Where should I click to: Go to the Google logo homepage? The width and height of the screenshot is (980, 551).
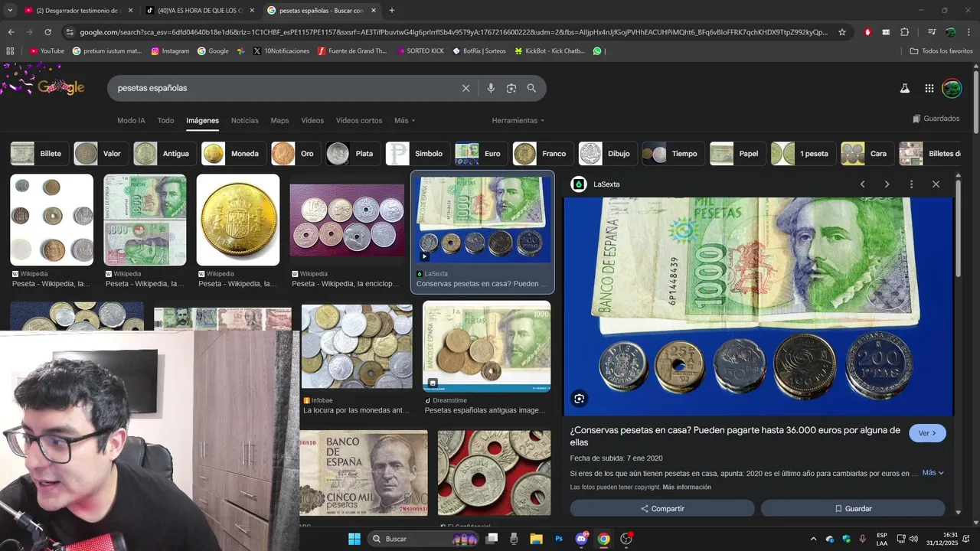point(60,87)
